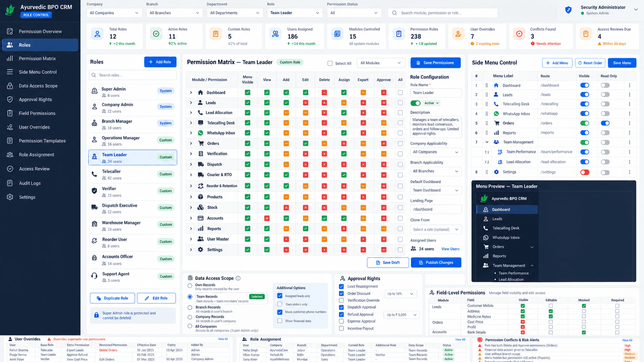Image resolution: width=644 pixels, height=362 pixels.
Task: Open the View Users link
Action: [450, 249]
